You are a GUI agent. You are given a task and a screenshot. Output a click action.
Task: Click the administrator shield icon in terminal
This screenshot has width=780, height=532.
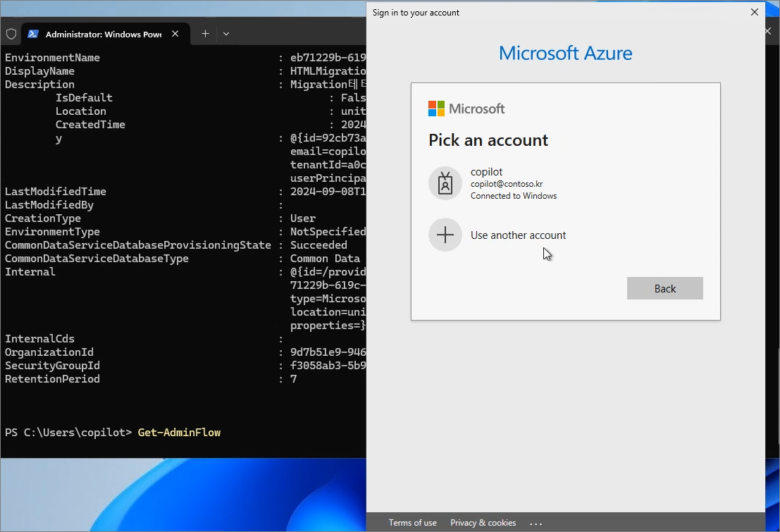(11, 34)
